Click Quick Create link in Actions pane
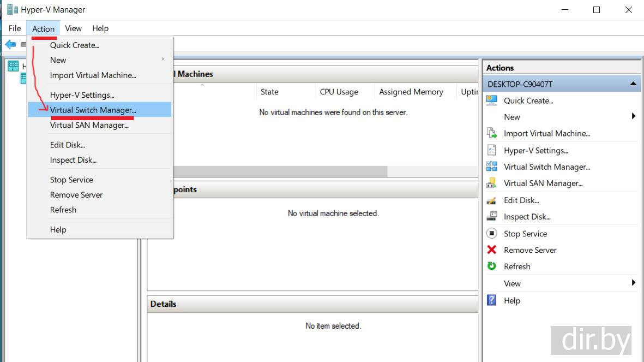This screenshot has height=362, width=644. click(528, 100)
